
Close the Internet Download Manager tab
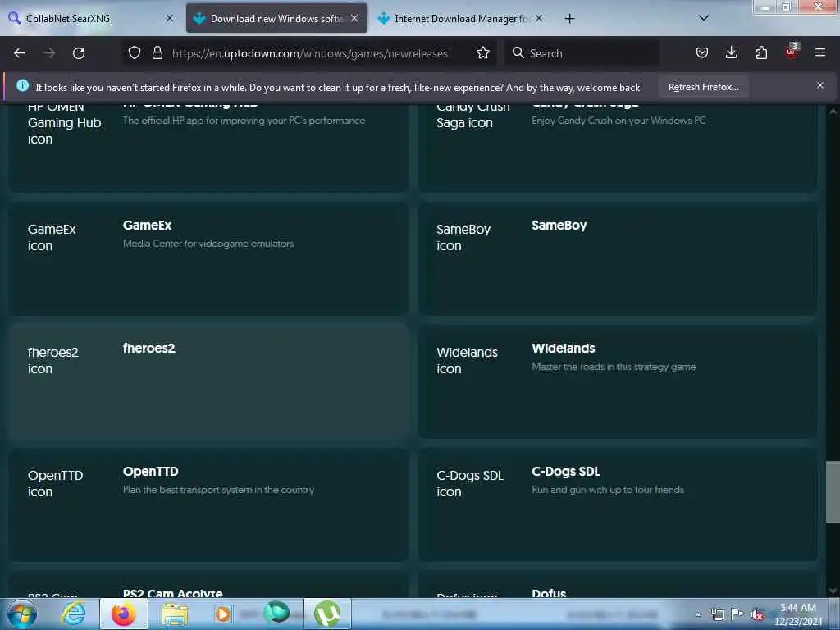coord(539,18)
